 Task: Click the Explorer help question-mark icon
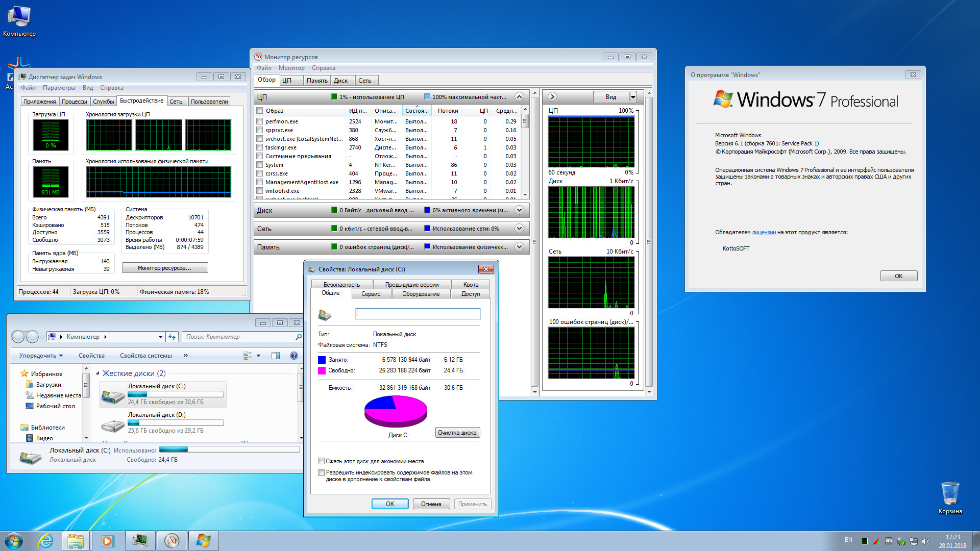(294, 356)
